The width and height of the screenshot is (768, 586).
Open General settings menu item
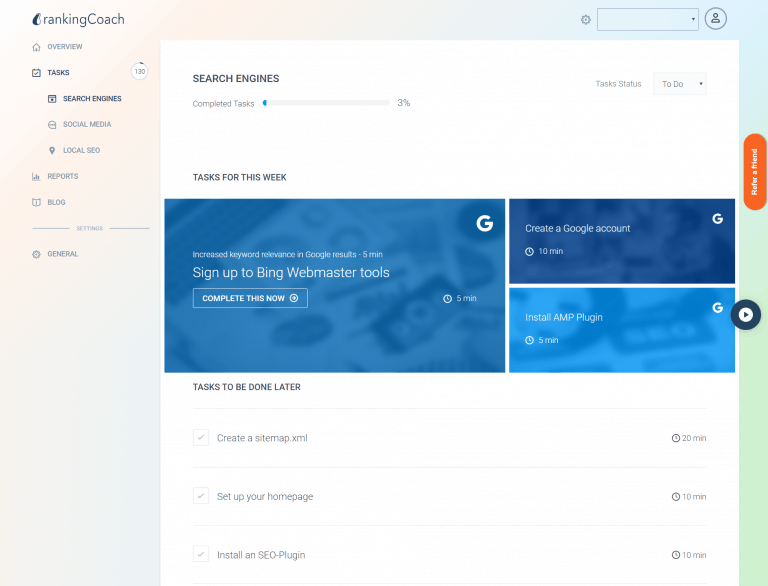click(x=63, y=254)
